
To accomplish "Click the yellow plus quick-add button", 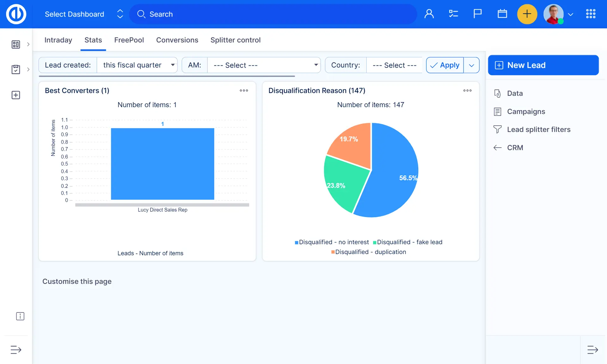I will pyautogui.click(x=527, y=14).
